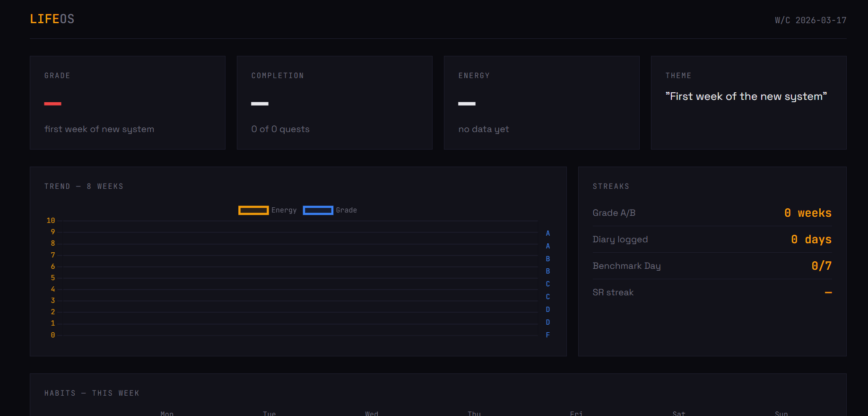868x416 pixels.
Task: Click the 'Benchmark Day' label
Action: pos(626,266)
